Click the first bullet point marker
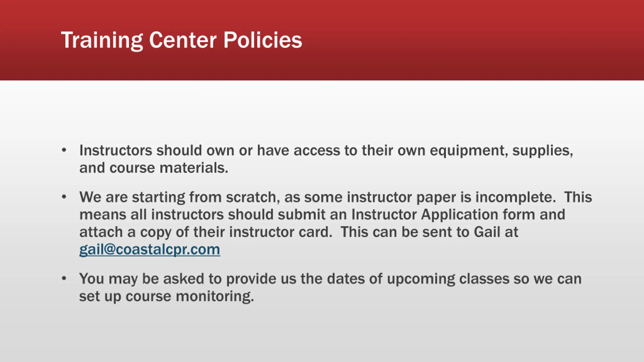 point(64,150)
